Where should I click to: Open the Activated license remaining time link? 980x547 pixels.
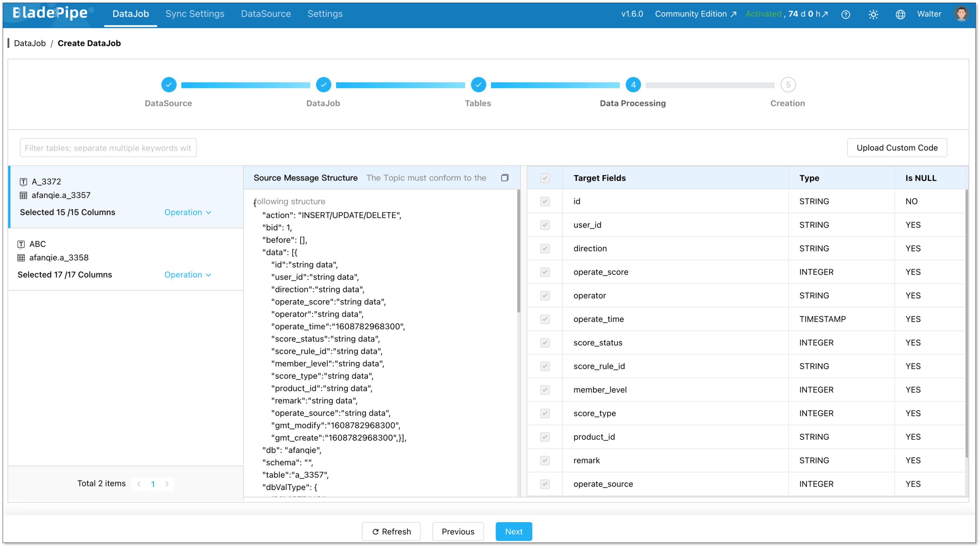click(787, 14)
